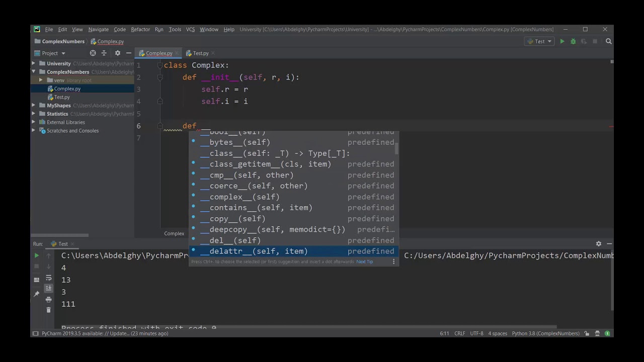Open the VCS menu
This screenshot has width=644, height=362.
point(190,29)
